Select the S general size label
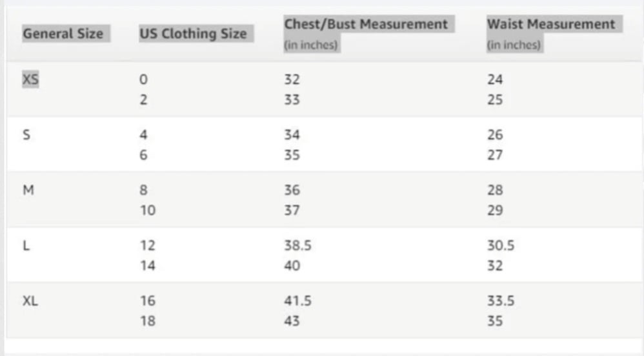 (26, 135)
